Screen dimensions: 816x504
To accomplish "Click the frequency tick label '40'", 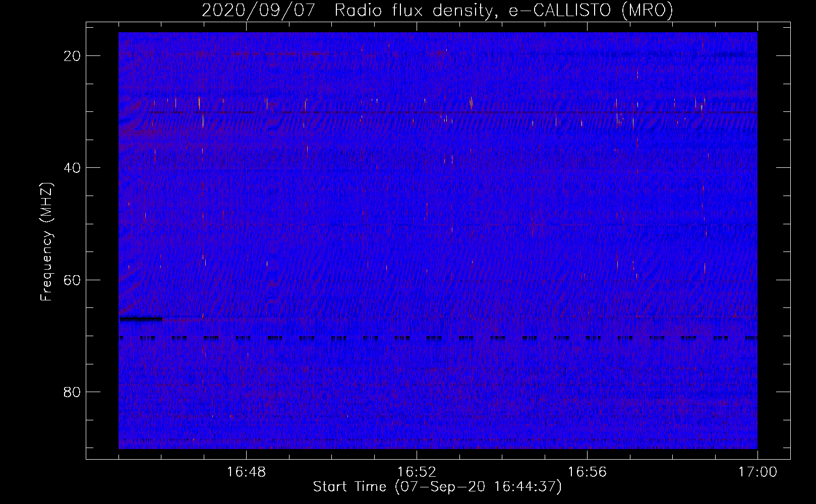I will click(x=72, y=167).
